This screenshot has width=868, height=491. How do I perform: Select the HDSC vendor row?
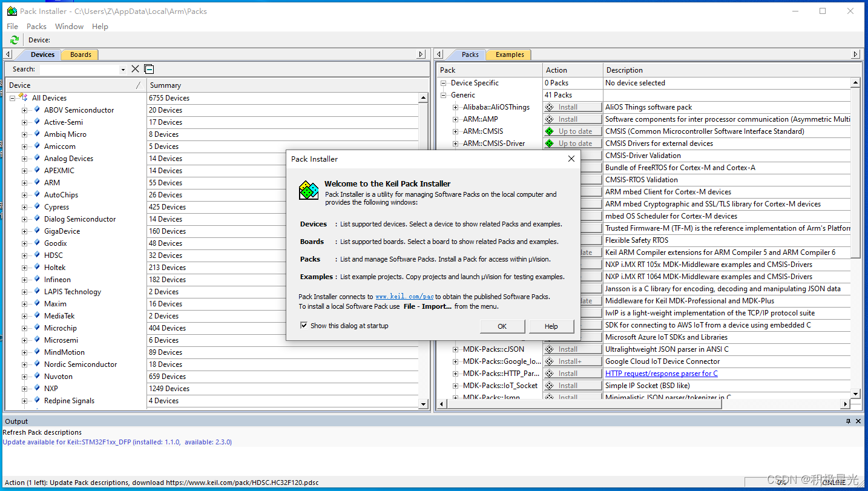pyautogui.click(x=212, y=255)
